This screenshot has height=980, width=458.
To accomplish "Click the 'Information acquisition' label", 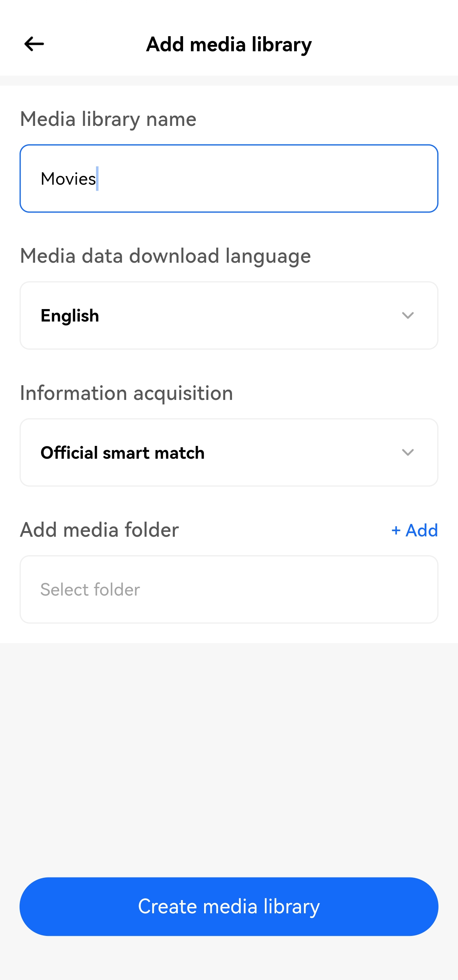I will (126, 393).
